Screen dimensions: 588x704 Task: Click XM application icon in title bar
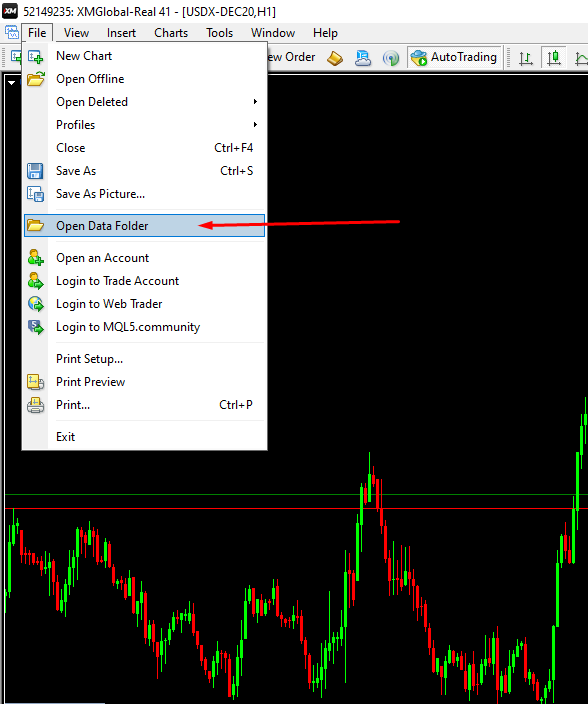click(x=10, y=10)
